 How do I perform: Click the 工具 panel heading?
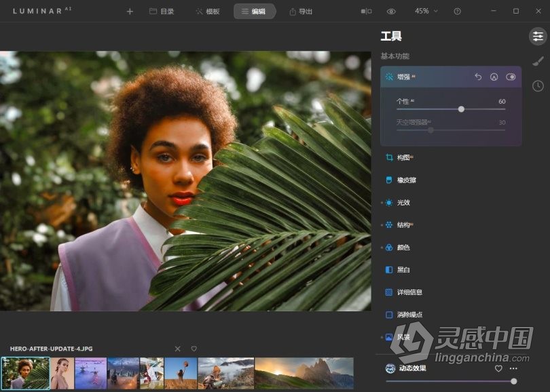click(391, 36)
